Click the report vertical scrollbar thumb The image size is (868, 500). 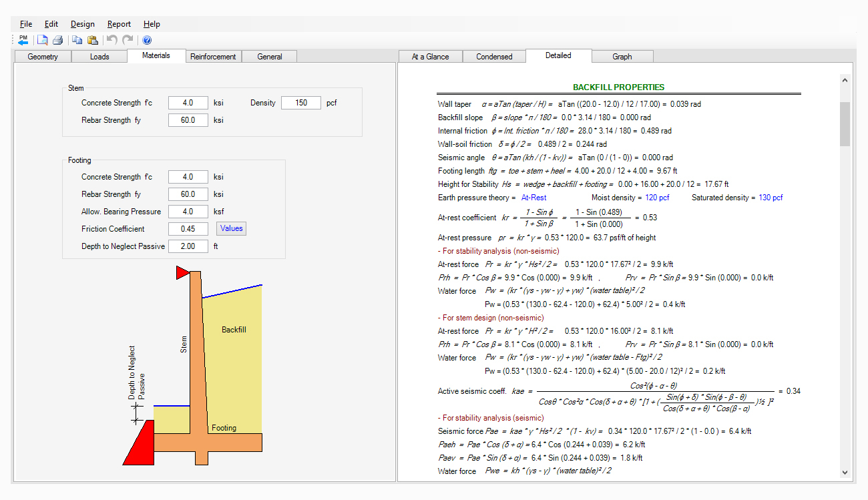click(x=845, y=123)
